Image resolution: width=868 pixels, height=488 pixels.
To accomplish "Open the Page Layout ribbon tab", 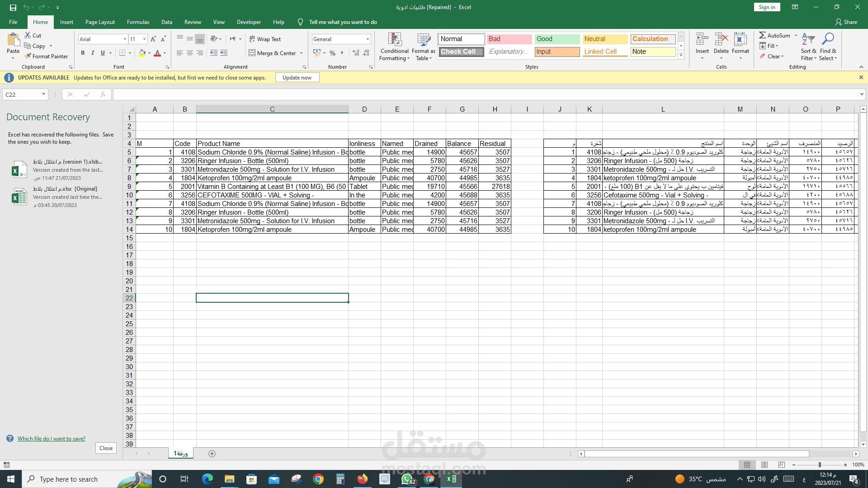I will click(100, 22).
